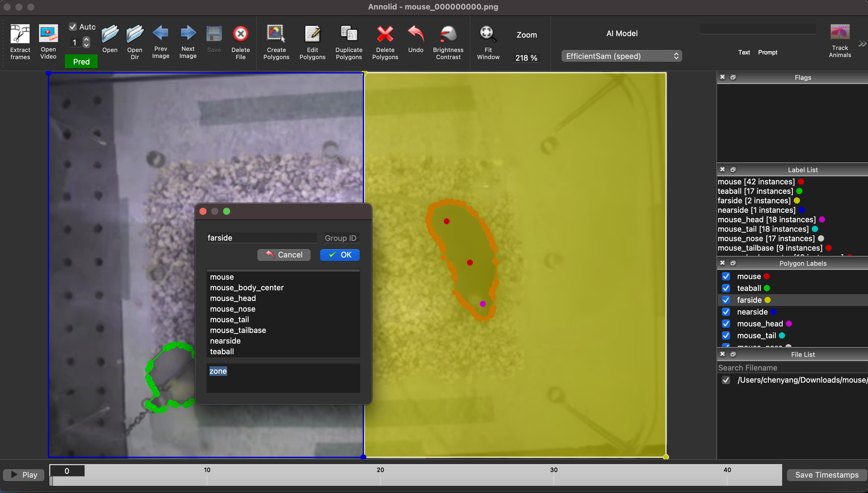Open the AI Model dropdown
This screenshot has width=868, height=493.
point(622,56)
